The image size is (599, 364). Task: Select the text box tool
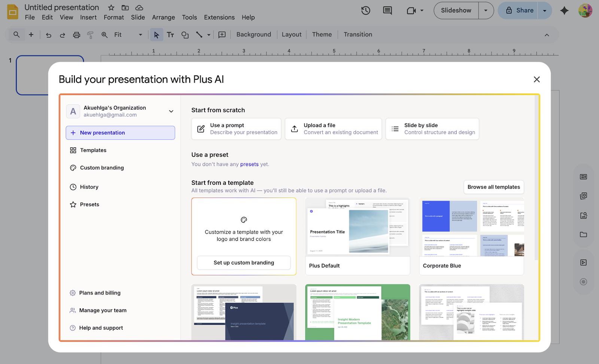pos(170,35)
